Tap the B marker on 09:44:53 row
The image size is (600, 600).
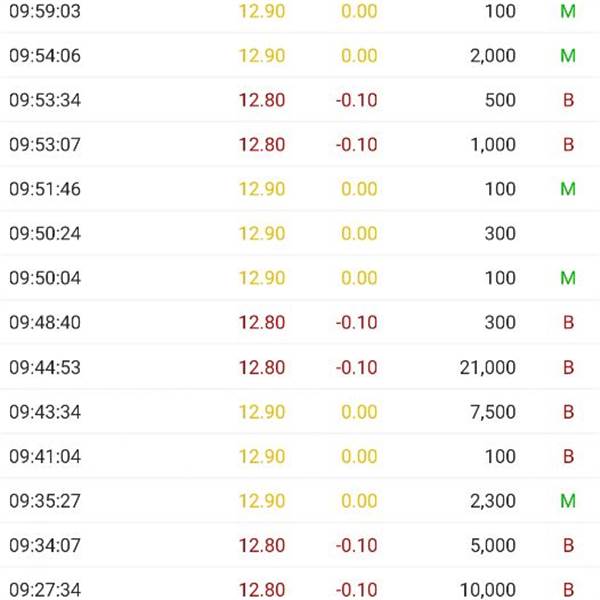[568, 367]
